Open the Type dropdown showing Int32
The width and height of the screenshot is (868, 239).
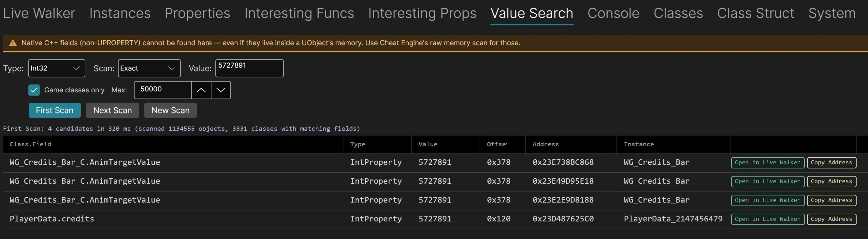click(57, 68)
